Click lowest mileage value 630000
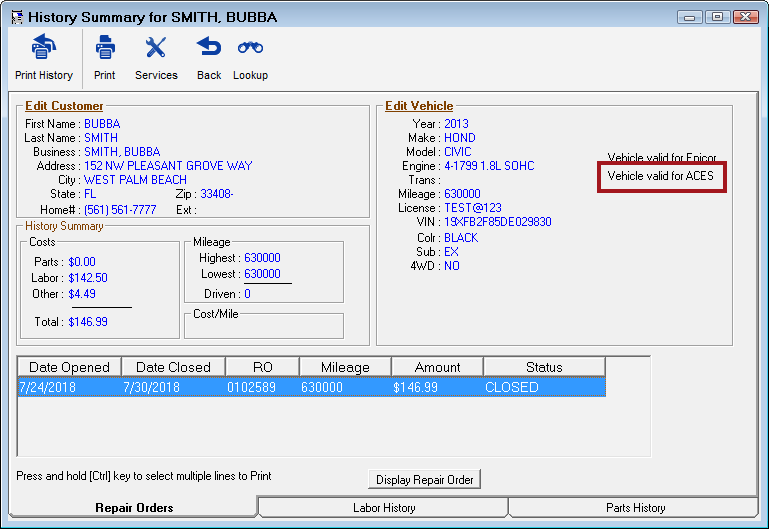Viewport: 769px width, 529px height. coord(262,274)
